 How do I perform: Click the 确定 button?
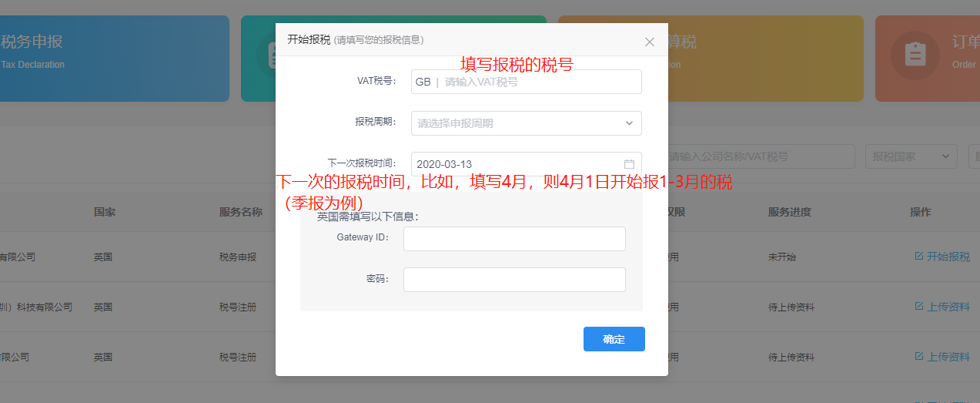pyautogui.click(x=614, y=339)
